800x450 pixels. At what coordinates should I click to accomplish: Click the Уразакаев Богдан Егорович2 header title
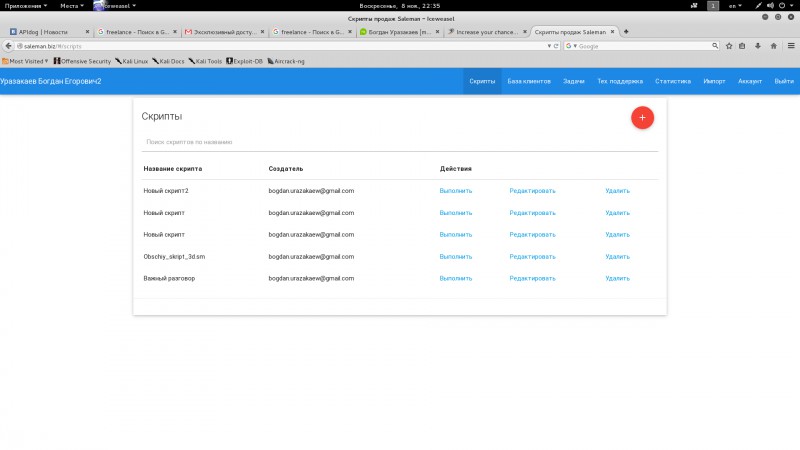coord(51,81)
